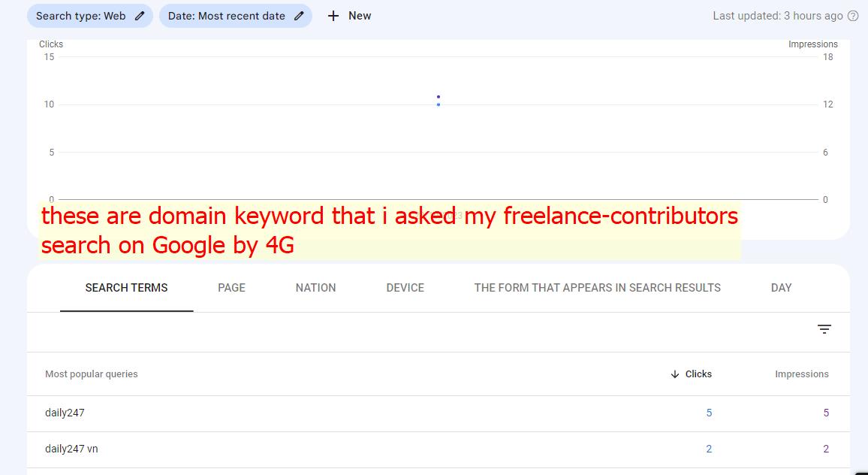The width and height of the screenshot is (868, 475).
Task: Click the Last updated: 3 hours ago text
Action: coord(778,16)
